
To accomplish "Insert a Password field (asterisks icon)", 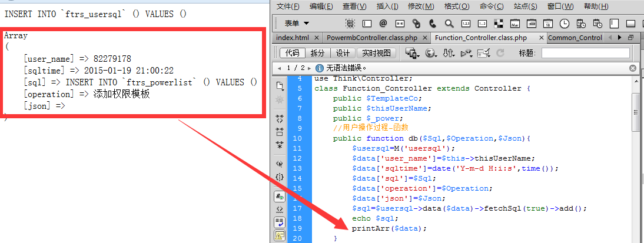I will (x=400, y=24).
